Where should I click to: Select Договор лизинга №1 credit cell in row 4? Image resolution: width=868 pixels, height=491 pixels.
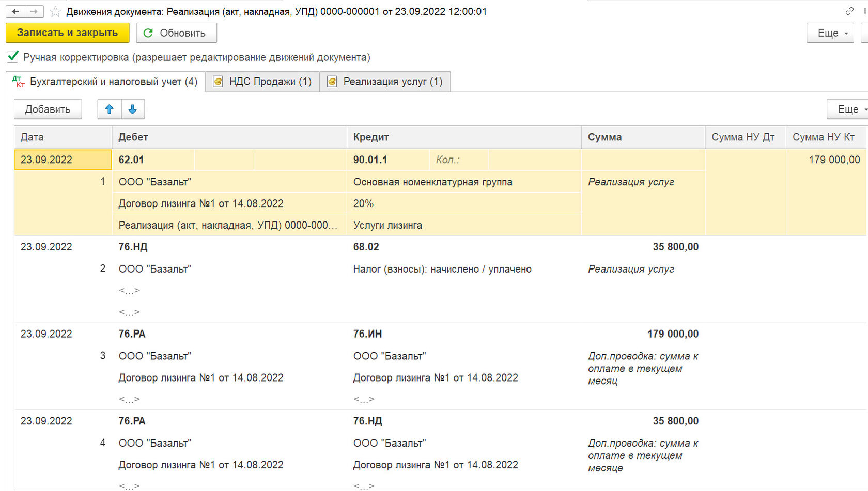(436, 465)
